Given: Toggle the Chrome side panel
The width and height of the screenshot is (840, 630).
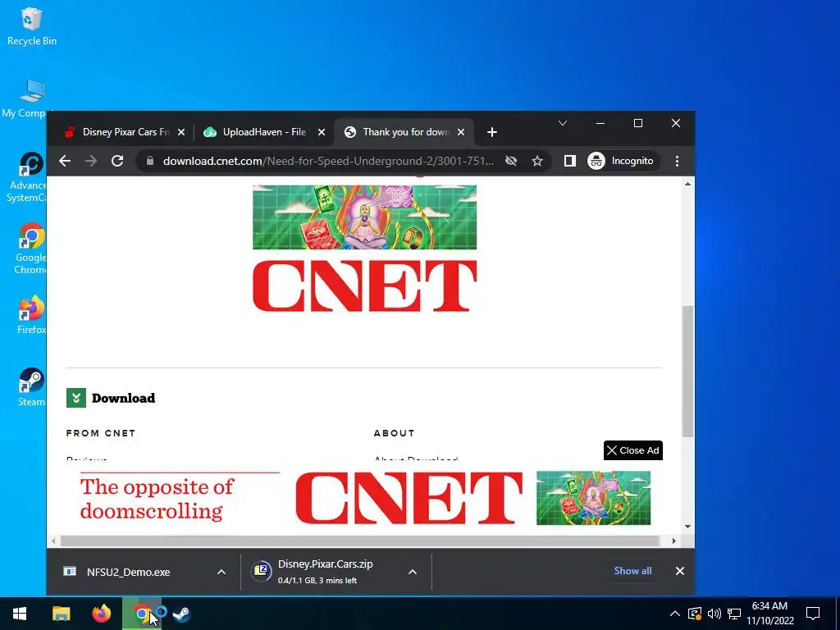Looking at the screenshot, I should pyautogui.click(x=569, y=161).
